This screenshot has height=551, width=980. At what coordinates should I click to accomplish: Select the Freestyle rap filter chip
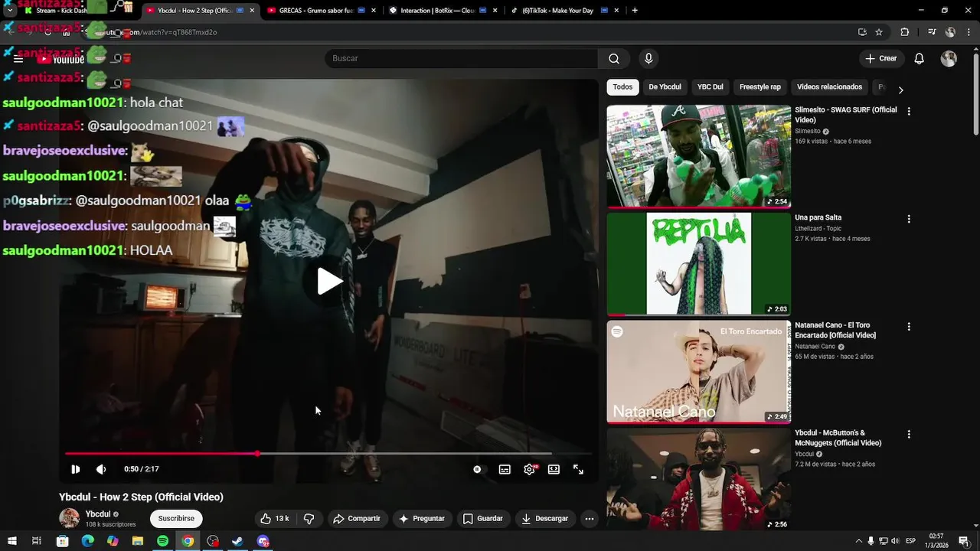pos(760,86)
